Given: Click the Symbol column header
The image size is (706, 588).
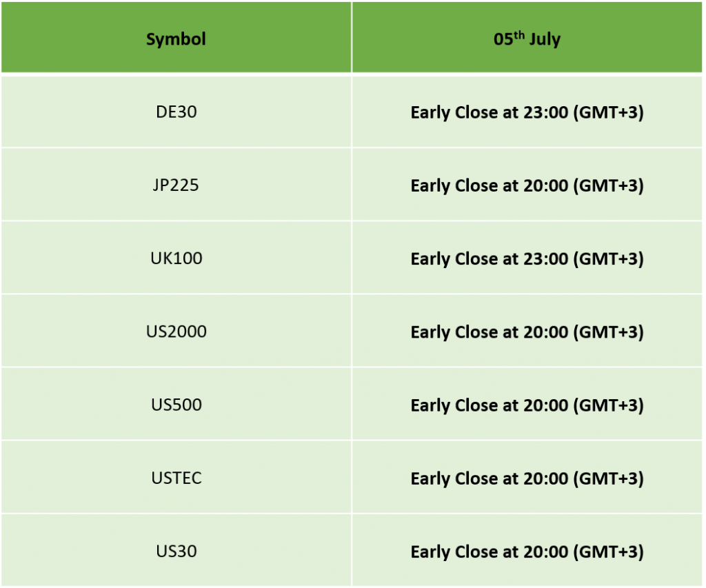Looking at the screenshot, I should (x=176, y=37).
